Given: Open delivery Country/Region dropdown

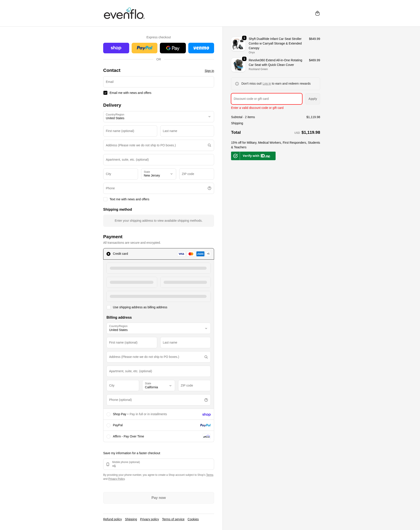Looking at the screenshot, I should click(x=158, y=117).
